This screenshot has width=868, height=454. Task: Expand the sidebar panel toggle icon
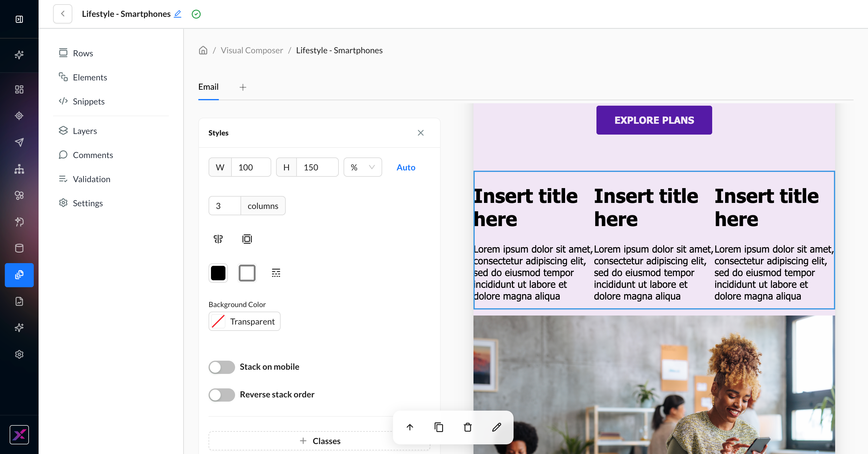pyautogui.click(x=19, y=19)
